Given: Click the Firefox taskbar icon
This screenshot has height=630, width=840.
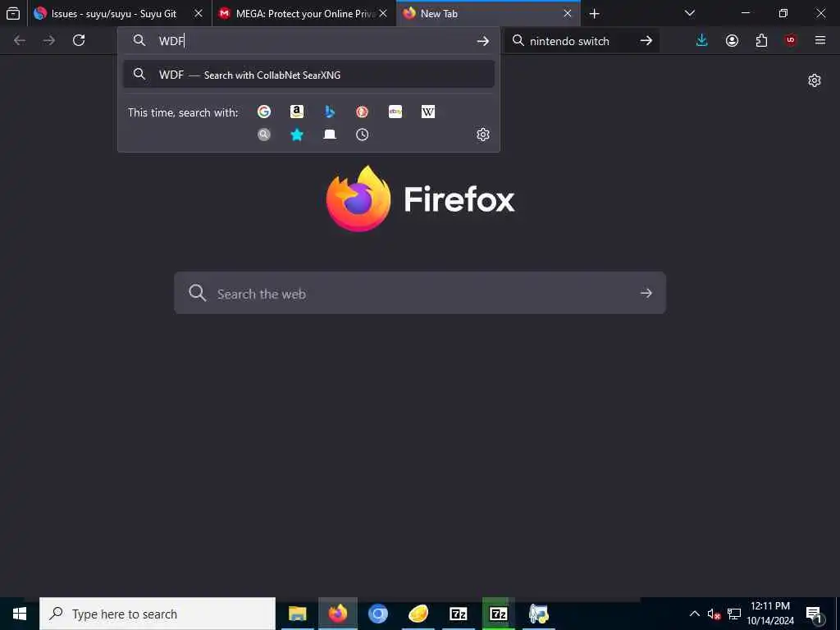Looking at the screenshot, I should click(x=337, y=614).
